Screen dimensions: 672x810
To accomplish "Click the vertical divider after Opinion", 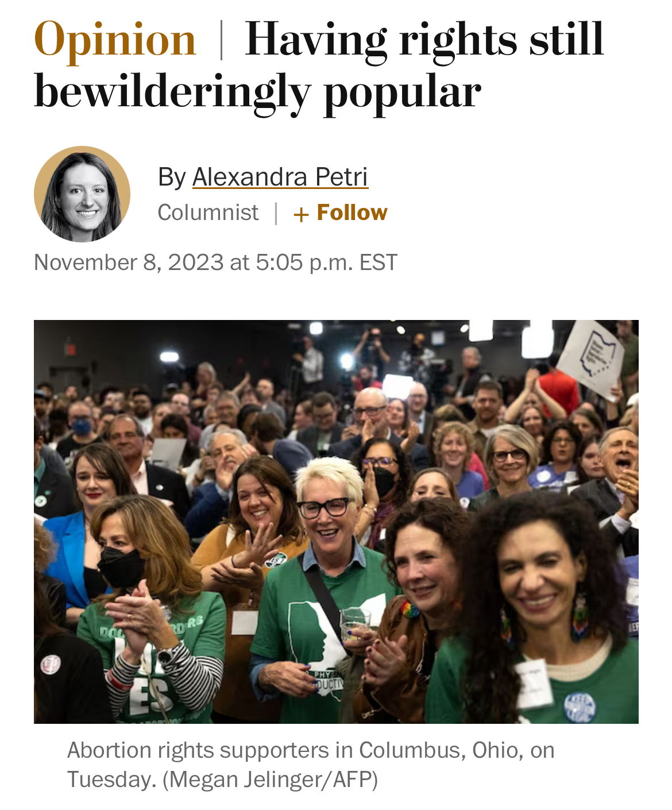I will click(x=221, y=39).
